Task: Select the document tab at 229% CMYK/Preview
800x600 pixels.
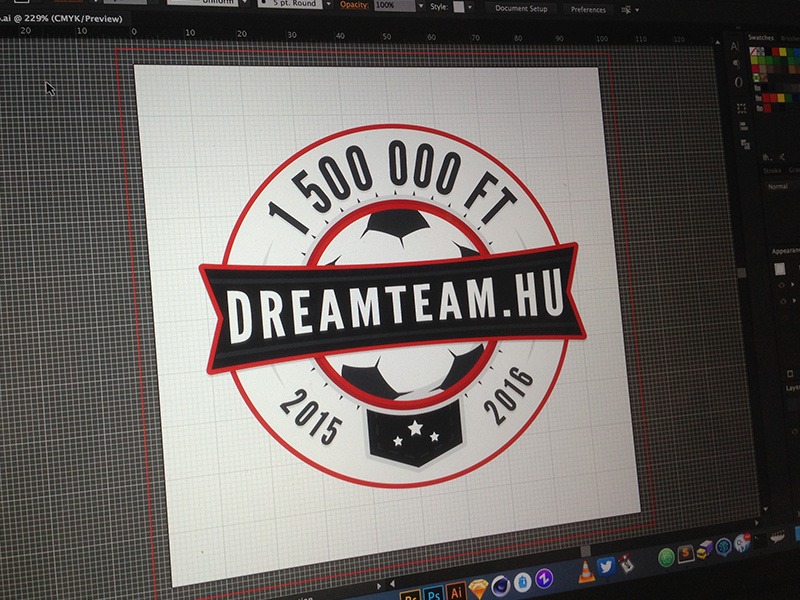Action: tap(64, 18)
